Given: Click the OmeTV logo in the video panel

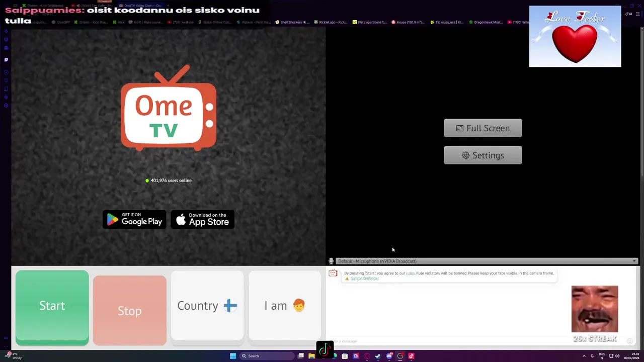Looking at the screenshot, I should (x=169, y=108).
